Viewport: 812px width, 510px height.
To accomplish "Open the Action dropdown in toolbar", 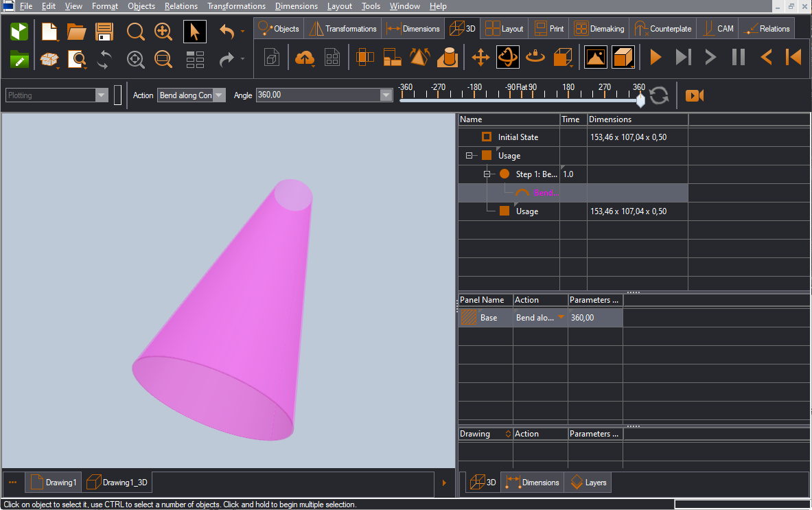I will 219,95.
